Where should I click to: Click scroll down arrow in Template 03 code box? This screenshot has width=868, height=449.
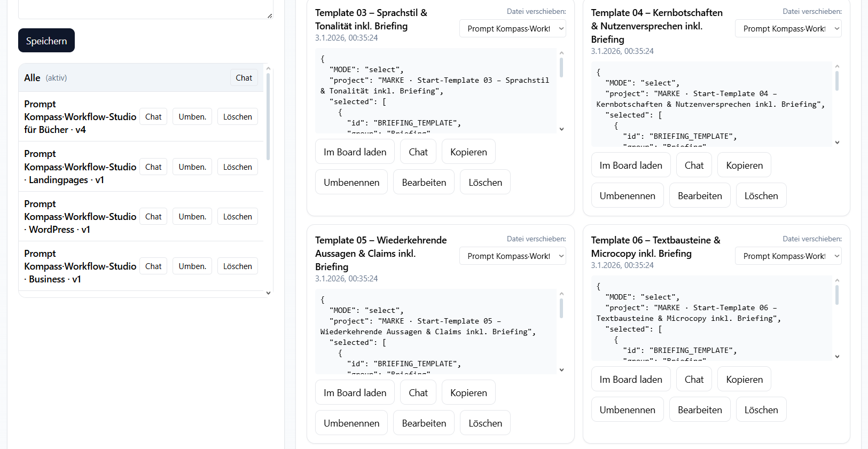[x=561, y=129]
